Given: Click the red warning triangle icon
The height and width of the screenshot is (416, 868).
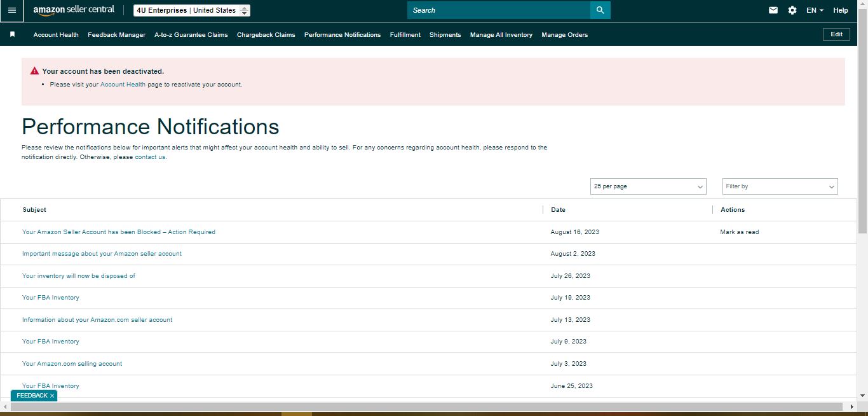Looking at the screenshot, I should click(34, 71).
